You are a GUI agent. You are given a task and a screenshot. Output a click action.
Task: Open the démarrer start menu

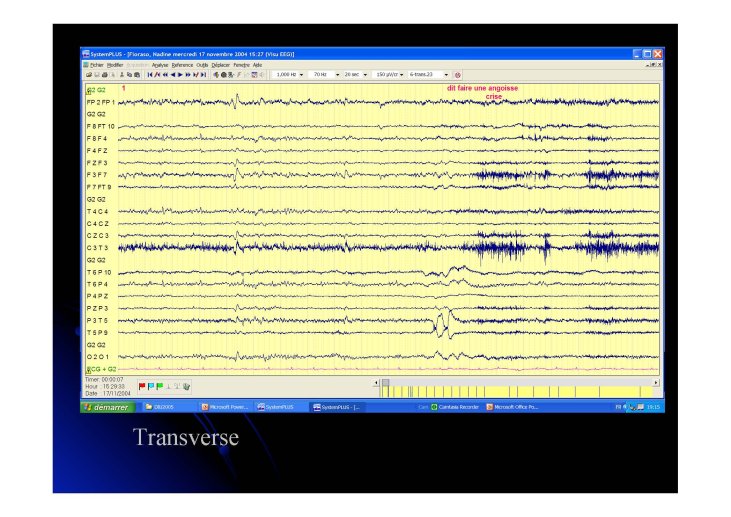pos(108,407)
